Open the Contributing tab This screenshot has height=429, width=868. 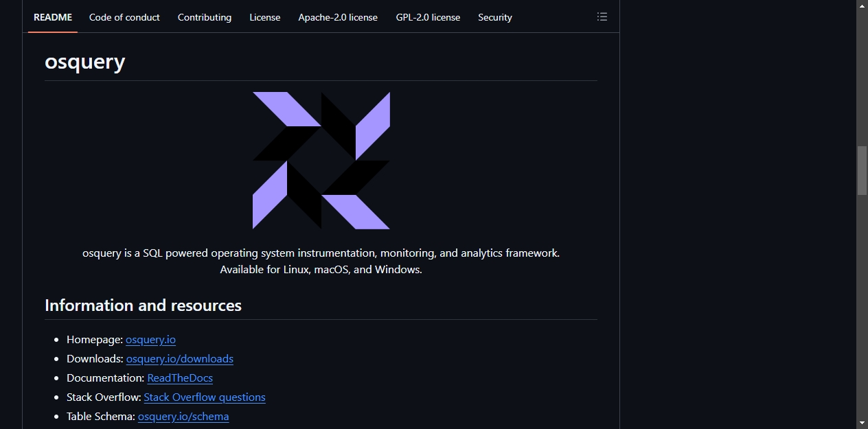pos(205,17)
